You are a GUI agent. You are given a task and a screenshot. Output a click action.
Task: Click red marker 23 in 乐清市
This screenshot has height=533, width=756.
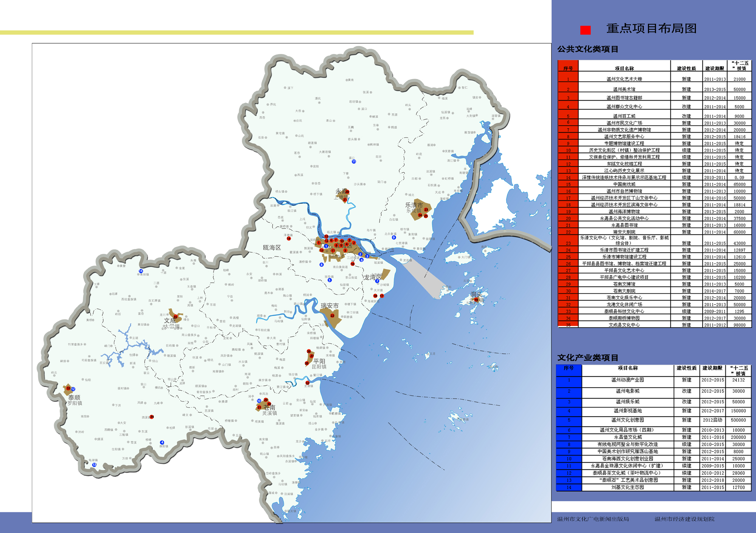tap(426, 210)
